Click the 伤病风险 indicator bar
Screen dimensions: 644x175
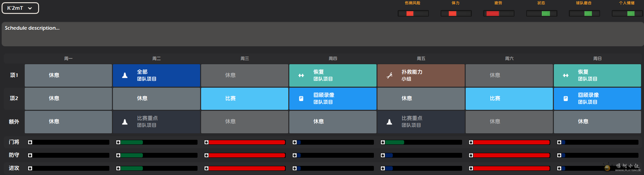pos(413,13)
